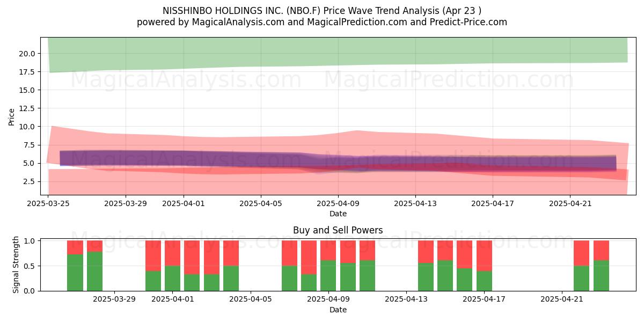Click the 5.0 tick on the price axis
Screen dimensions: 644x322
pos(30,163)
